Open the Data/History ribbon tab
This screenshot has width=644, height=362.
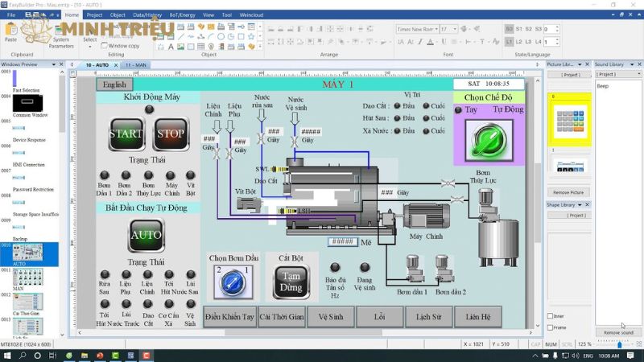point(147,14)
